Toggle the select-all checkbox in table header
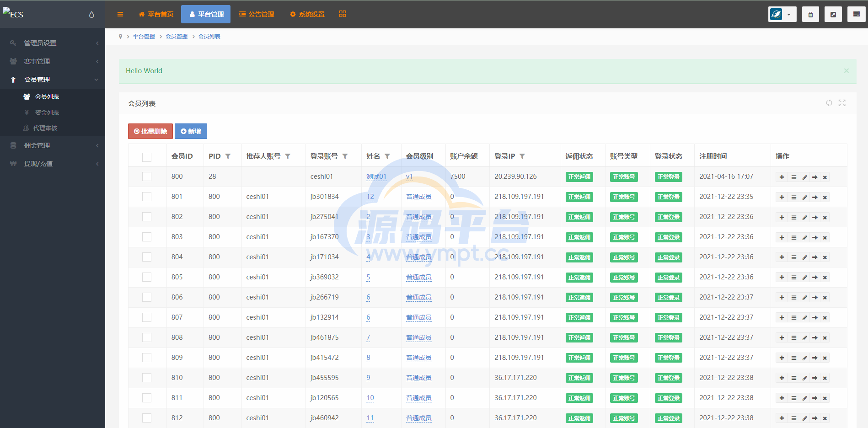This screenshot has width=868, height=428. click(x=147, y=157)
